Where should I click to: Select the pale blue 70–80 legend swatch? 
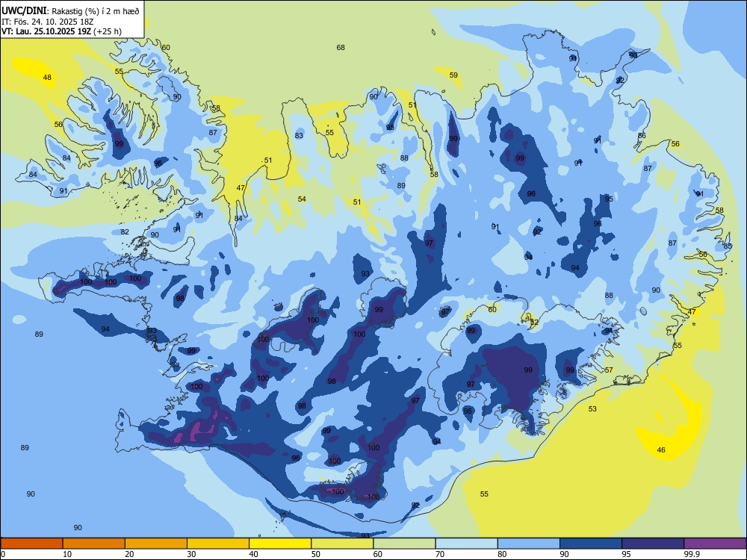tap(467, 544)
